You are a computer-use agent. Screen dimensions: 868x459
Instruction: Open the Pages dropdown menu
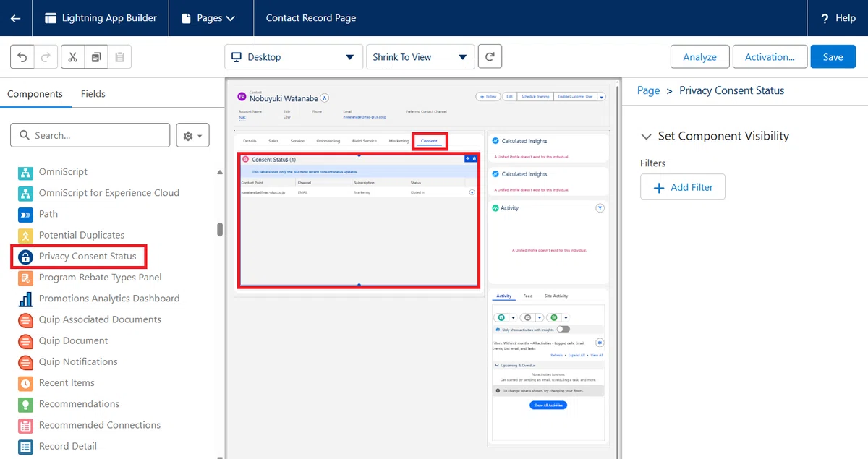point(209,18)
